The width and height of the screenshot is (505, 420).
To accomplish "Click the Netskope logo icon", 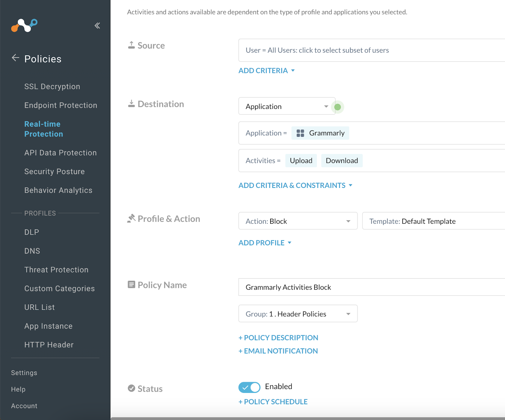I will click(x=24, y=26).
